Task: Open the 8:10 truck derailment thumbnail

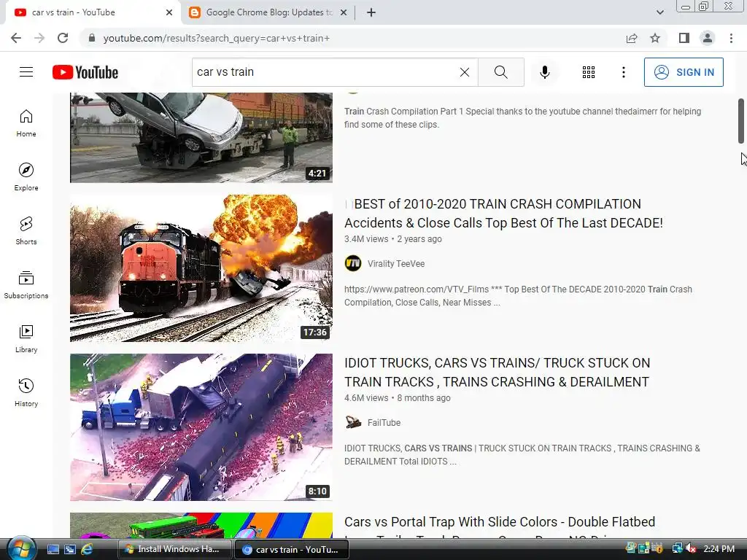Action: tap(201, 427)
